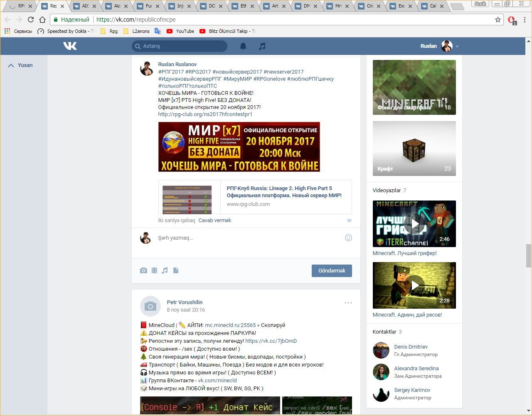This screenshot has width=532, height=416.
Task: Open Videoyazılar section header
Action: pyautogui.click(x=387, y=191)
